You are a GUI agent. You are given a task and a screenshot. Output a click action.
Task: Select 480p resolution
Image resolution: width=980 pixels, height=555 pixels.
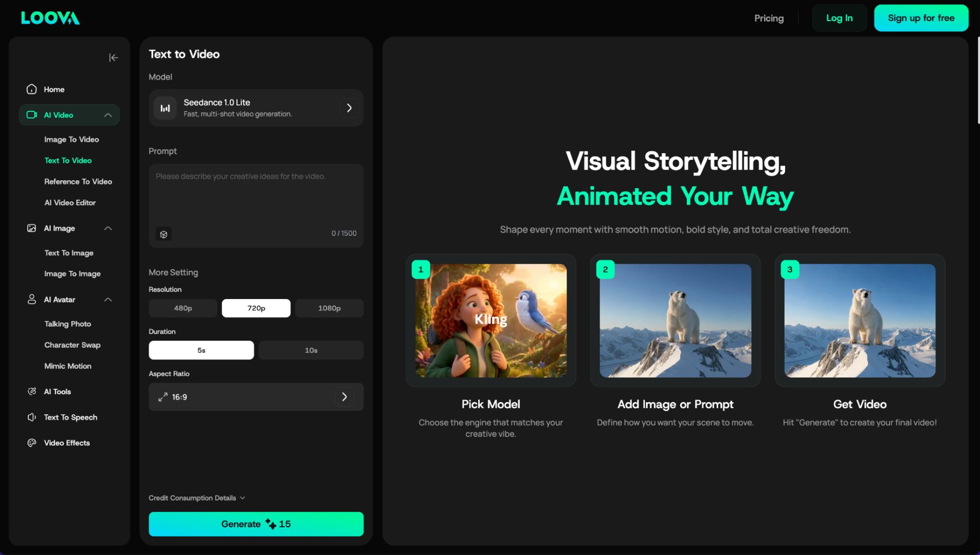pos(183,308)
